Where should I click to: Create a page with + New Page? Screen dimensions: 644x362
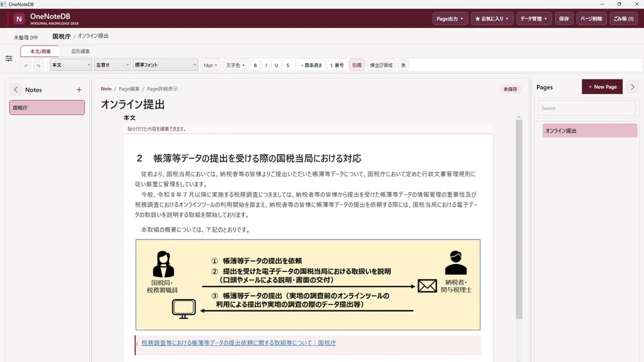point(602,86)
